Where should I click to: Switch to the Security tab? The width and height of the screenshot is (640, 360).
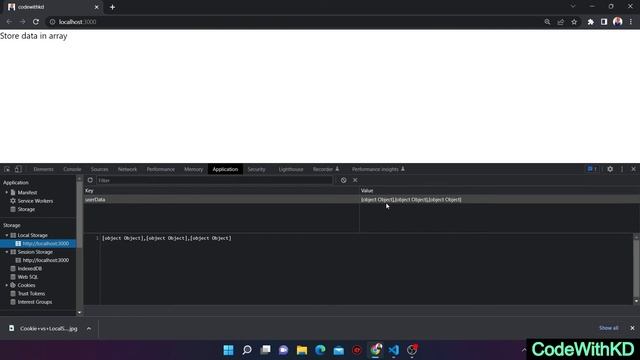tap(256, 169)
